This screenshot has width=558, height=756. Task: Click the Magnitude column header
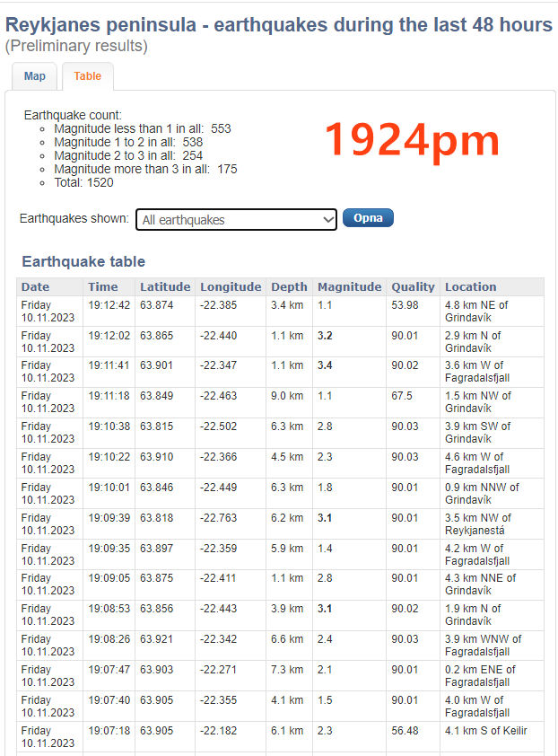(349, 286)
